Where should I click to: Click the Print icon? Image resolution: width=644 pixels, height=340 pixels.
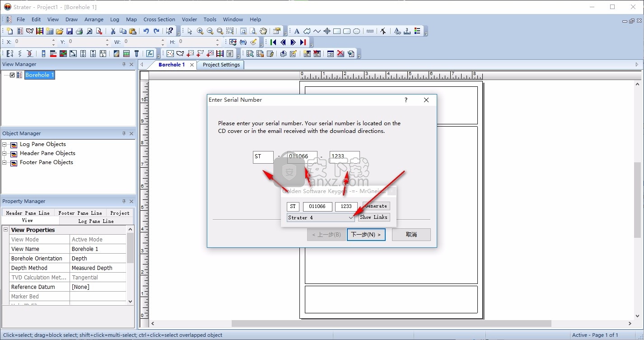point(79,31)
